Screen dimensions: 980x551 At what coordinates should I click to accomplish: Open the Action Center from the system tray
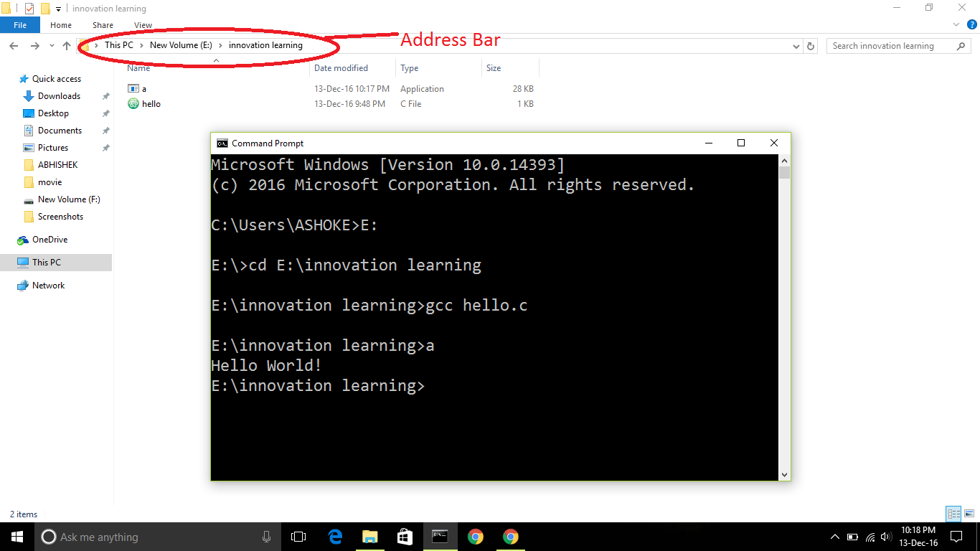click(956, 536)
